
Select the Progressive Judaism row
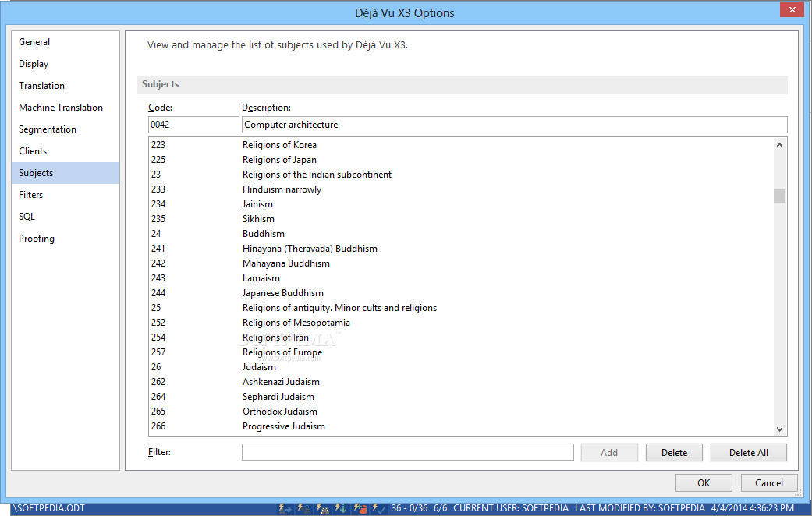(x=461, y=426)
